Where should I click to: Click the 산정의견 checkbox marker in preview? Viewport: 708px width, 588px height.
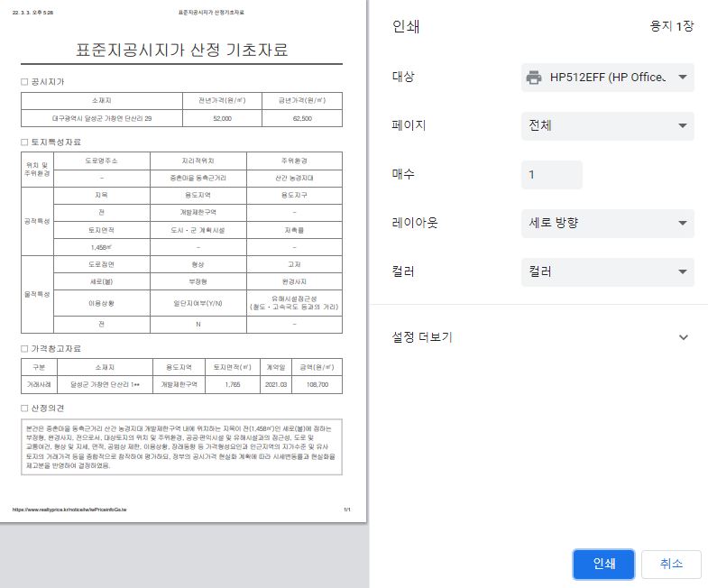[x=24, y=409]
